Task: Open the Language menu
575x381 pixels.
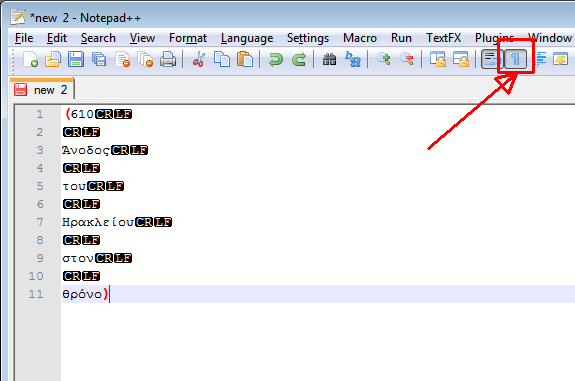Action: click(247, 38)
